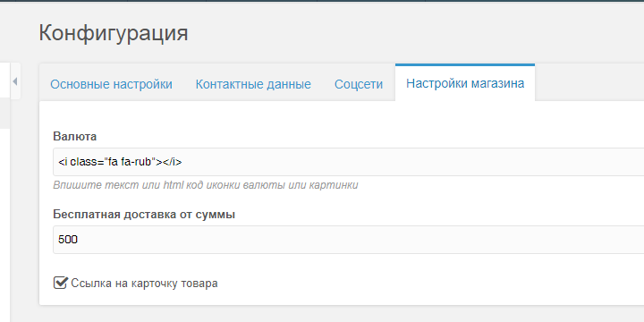Screen dimensions: 644x322
Task: Click into the Валюта input field
Action: (348, 162)
